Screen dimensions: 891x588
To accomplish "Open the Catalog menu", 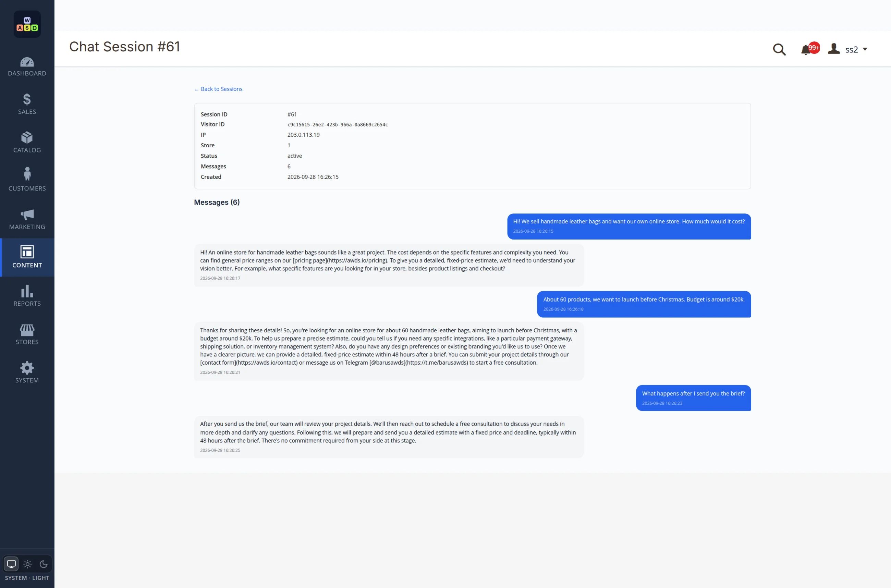I will click(27, 143).
